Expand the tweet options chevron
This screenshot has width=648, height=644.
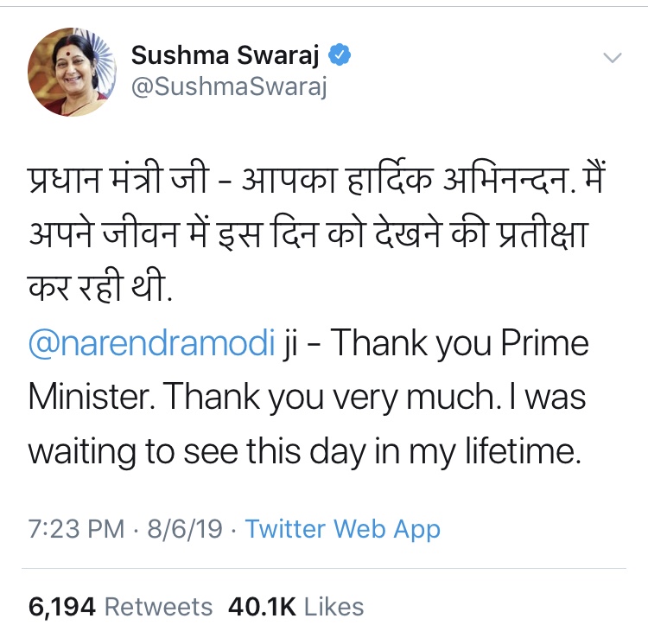click(612, 59)
